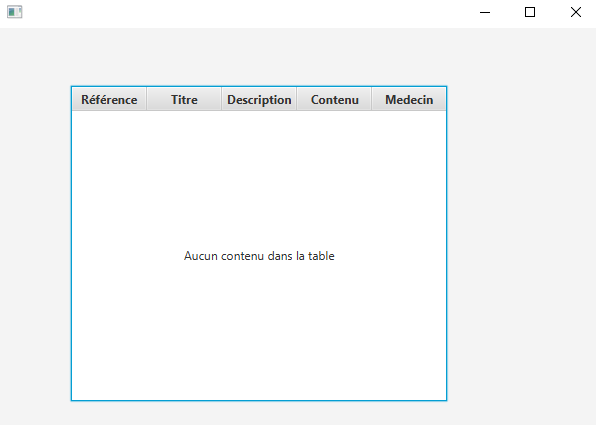
Task: Click the Description column header
Action: [259, 100]
